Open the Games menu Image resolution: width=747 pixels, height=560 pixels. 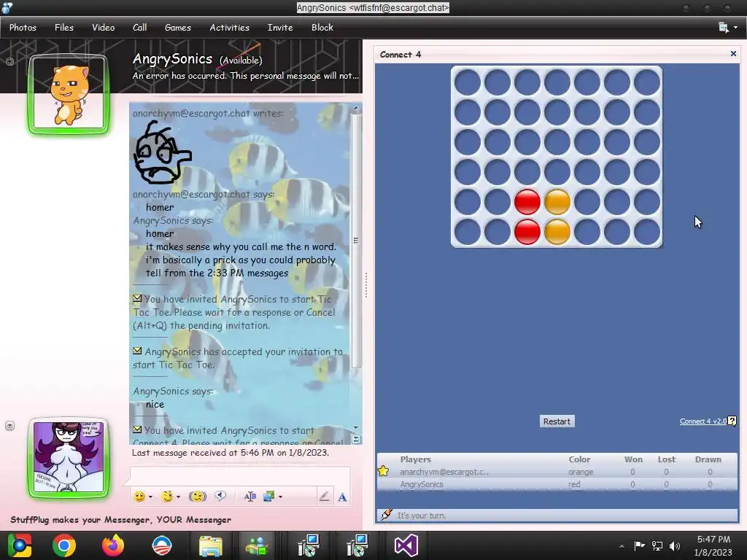(x=178, y=28)
